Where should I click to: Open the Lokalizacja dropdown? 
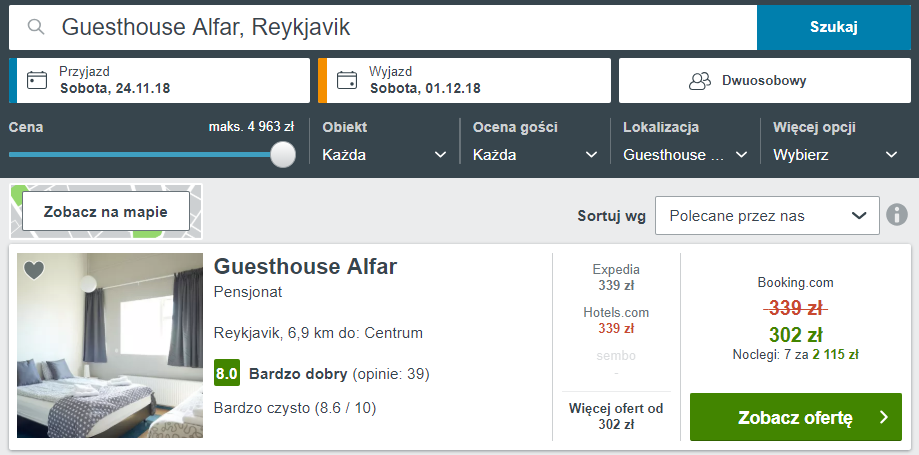685,155
